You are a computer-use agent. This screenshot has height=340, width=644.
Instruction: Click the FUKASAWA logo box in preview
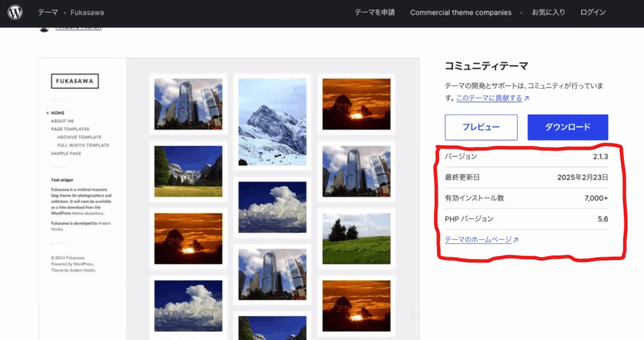click(x=75, y=81)
